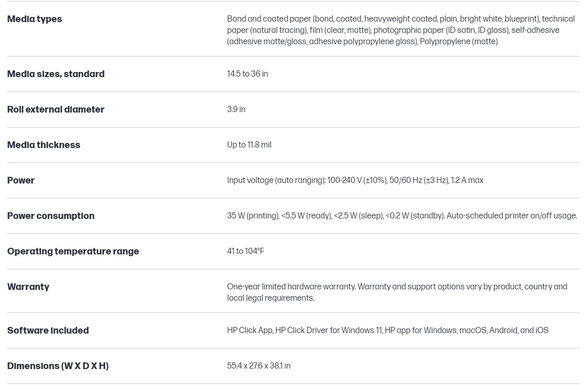
Task: Click the Media types label
Action: [x=34, y=19]
